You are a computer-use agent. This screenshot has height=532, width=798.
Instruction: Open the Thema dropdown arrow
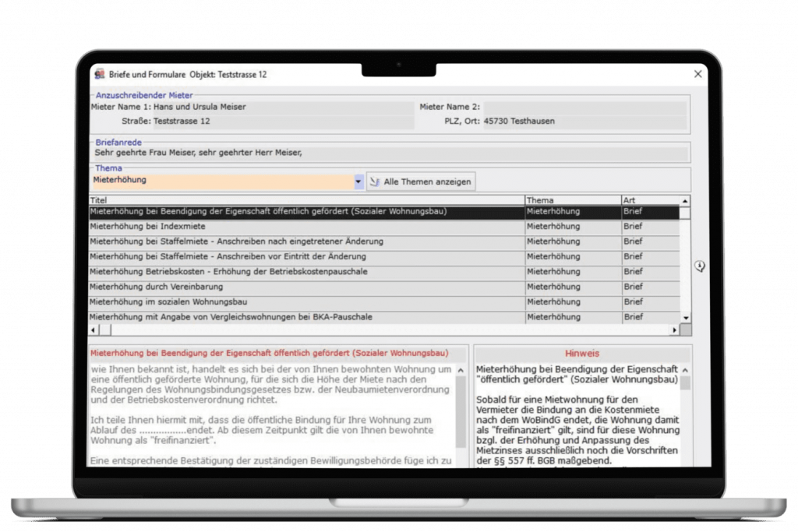click(358, 181)
